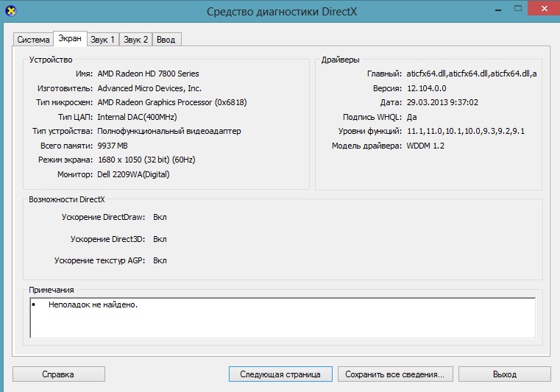The height and width of the screenshot is (392, 560).
Task: Click Сохранить все сведения button
Action: 394,374
